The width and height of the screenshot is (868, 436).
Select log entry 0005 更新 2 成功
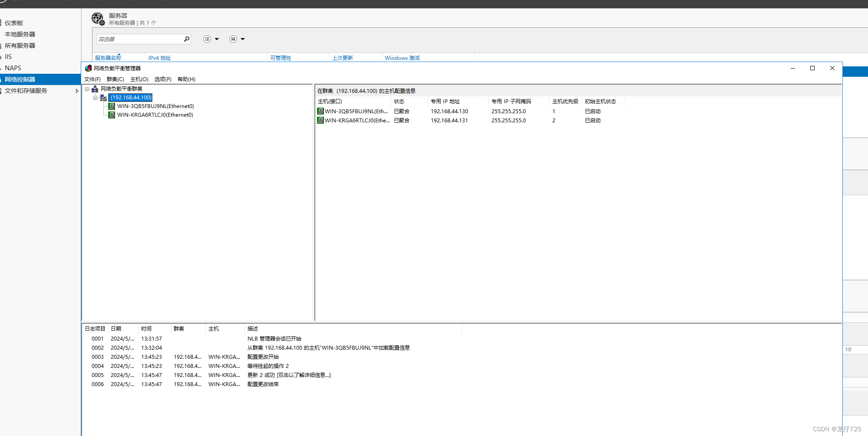[x=272, y=375]
